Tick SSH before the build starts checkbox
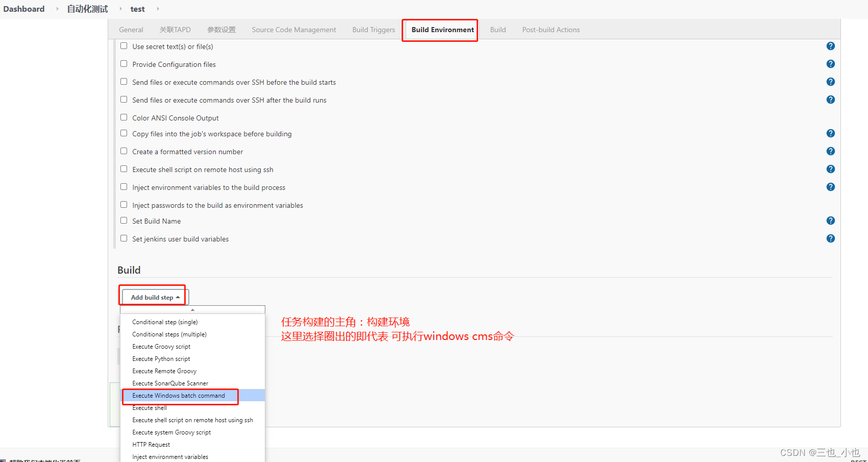Screen dimensions: 868x462 point(123,82)
